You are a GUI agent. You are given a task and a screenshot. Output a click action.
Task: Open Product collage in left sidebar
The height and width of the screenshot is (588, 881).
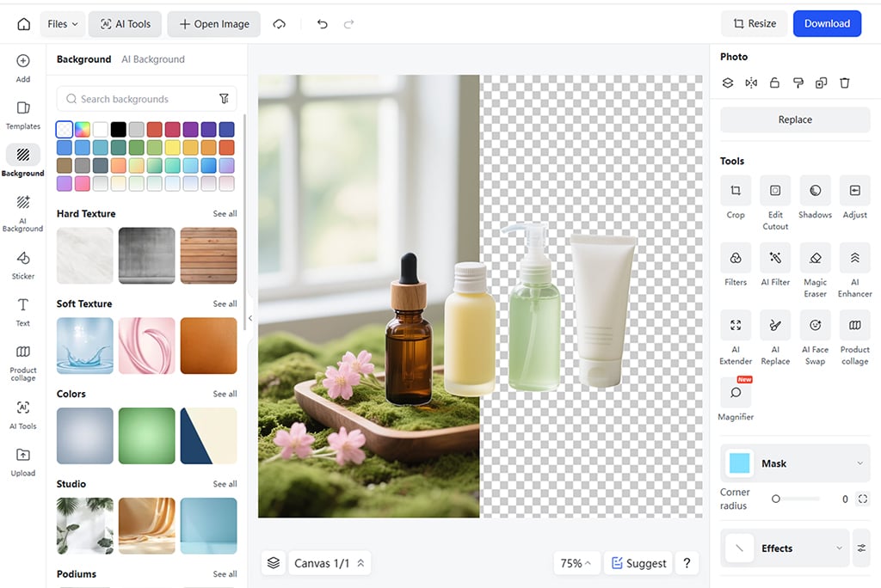23,363
